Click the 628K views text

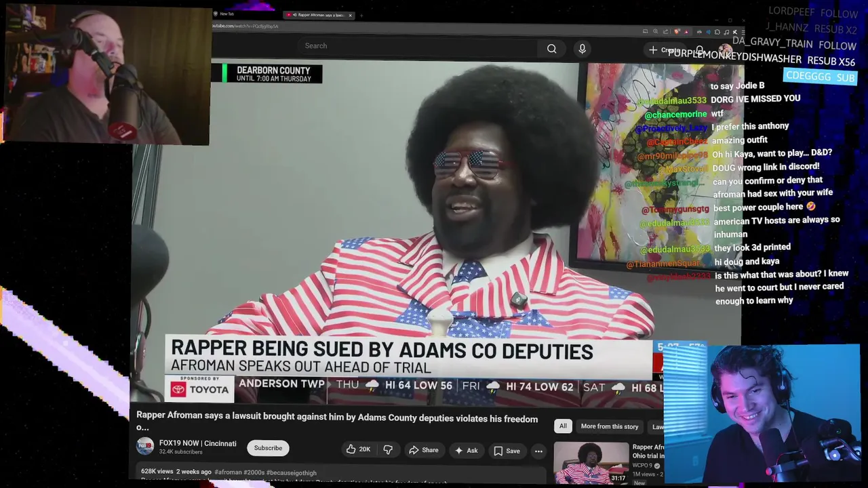157,472
